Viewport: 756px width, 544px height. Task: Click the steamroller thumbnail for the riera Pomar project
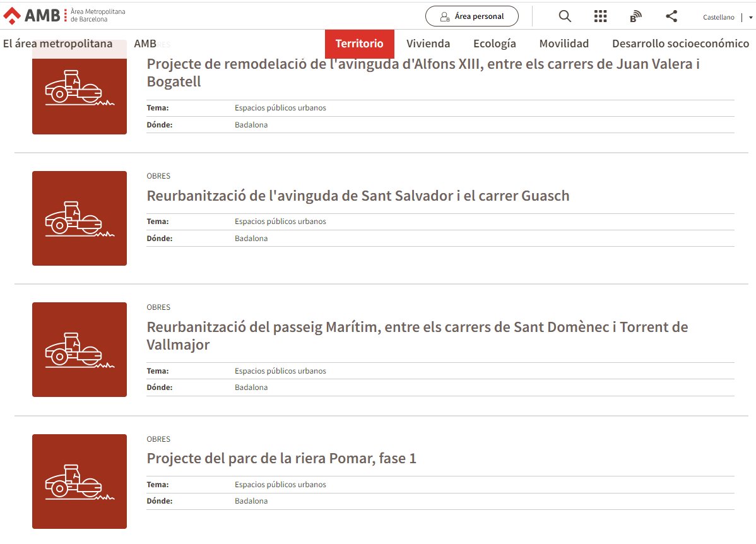(x=80, y=482)
